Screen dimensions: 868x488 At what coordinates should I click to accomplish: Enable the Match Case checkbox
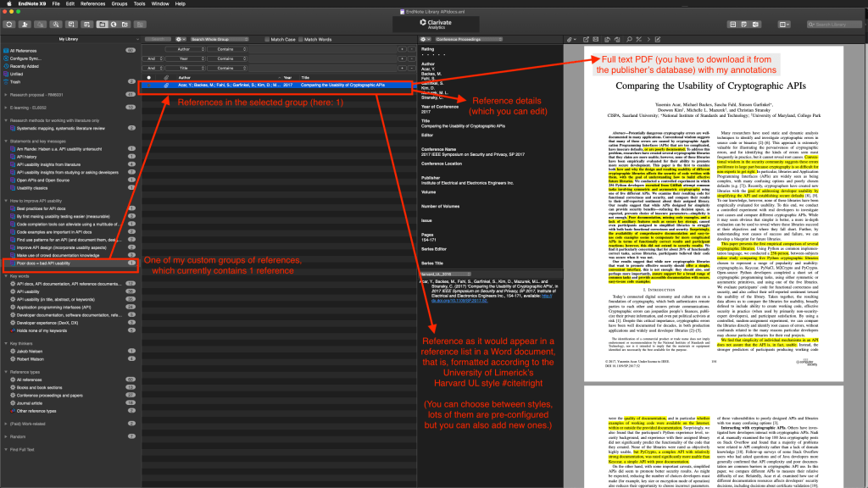click(269, 39)
